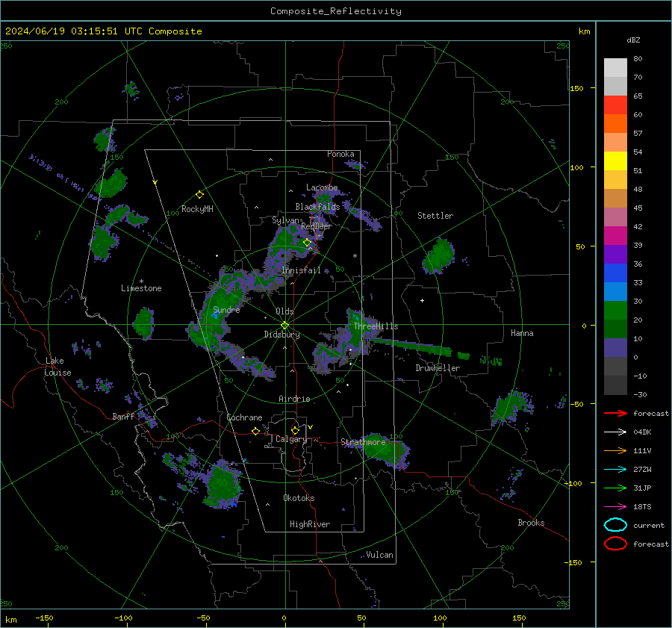Click the green 31JP arrow icon
672x628 pixels.
[615, 488]
